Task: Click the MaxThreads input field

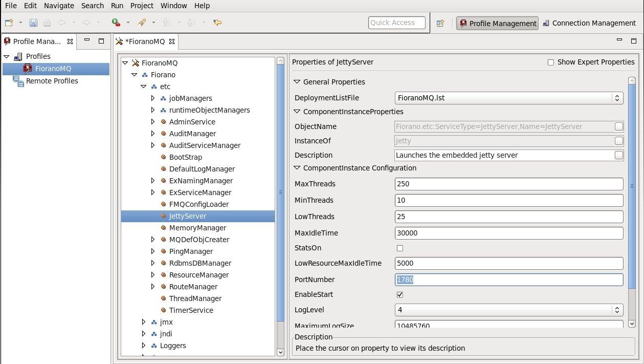Action: pyautogui.click(x=509, y=184)
